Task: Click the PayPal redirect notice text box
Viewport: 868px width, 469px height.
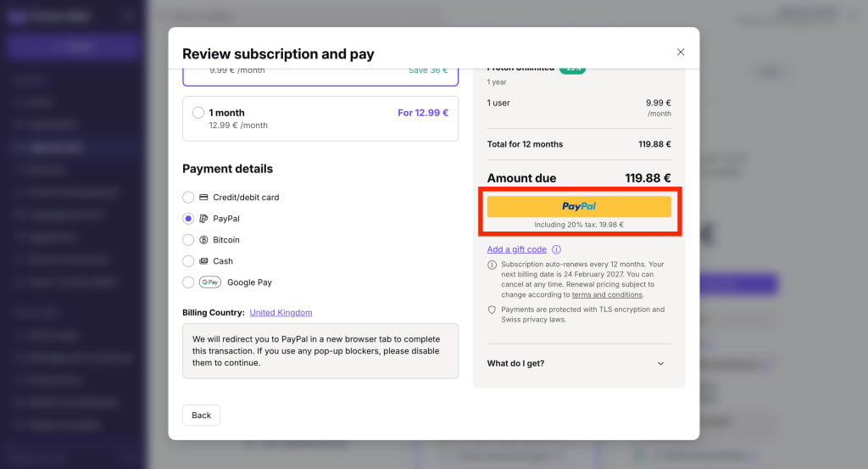Action: point(320,351)
